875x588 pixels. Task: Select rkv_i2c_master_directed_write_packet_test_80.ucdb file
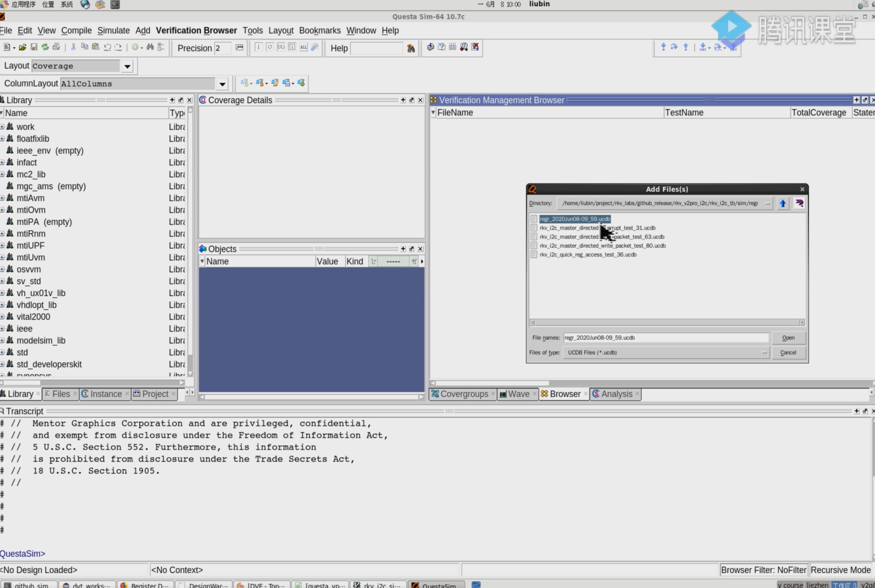[602, 246]
